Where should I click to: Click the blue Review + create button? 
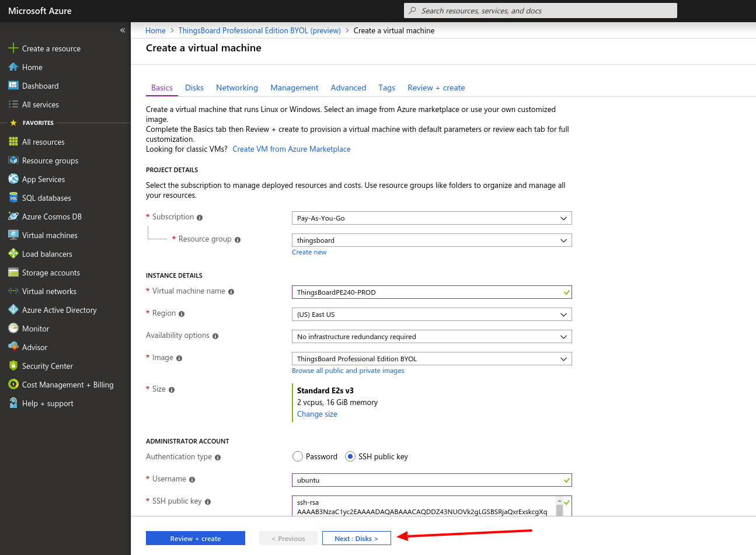point(196,538)
